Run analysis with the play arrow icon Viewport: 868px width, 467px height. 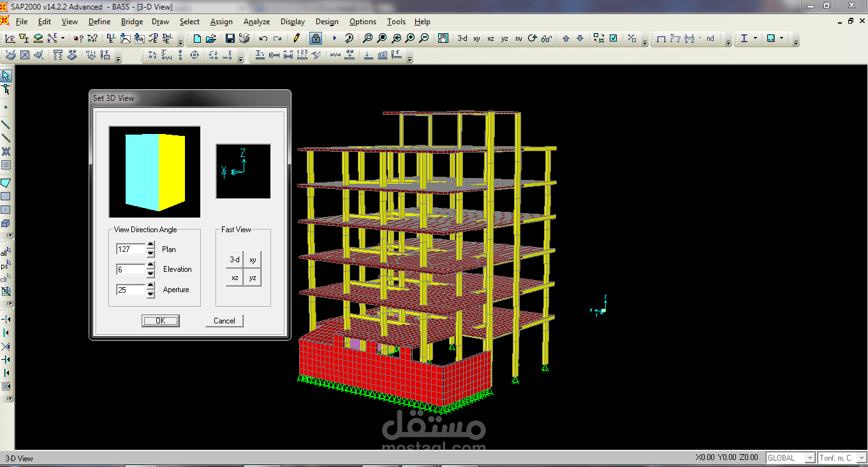pos(334,38)
